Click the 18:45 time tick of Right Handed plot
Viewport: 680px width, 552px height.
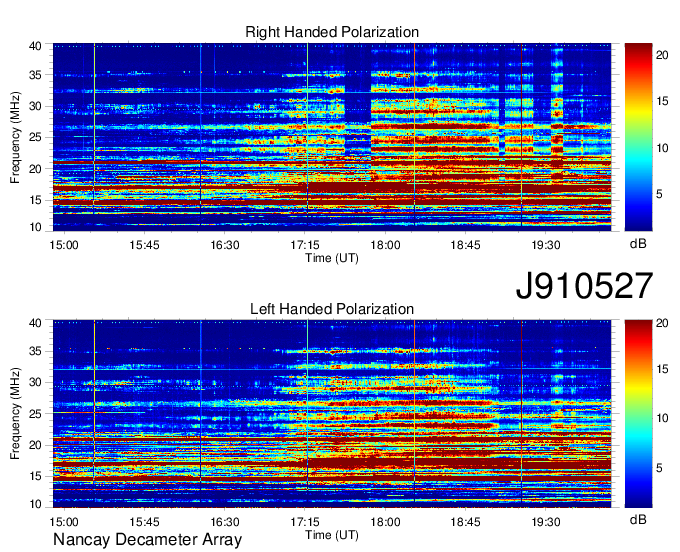tap(465, 245)
